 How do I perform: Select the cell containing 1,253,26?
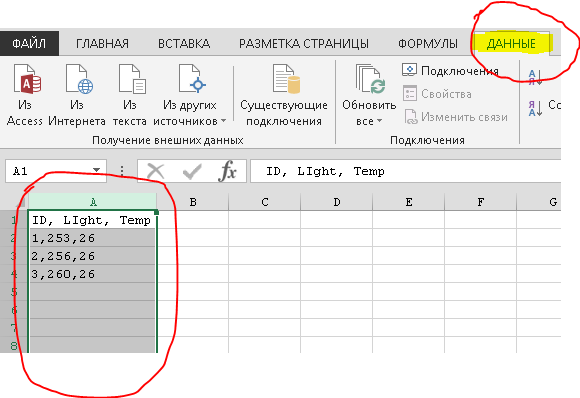[92, 238]
